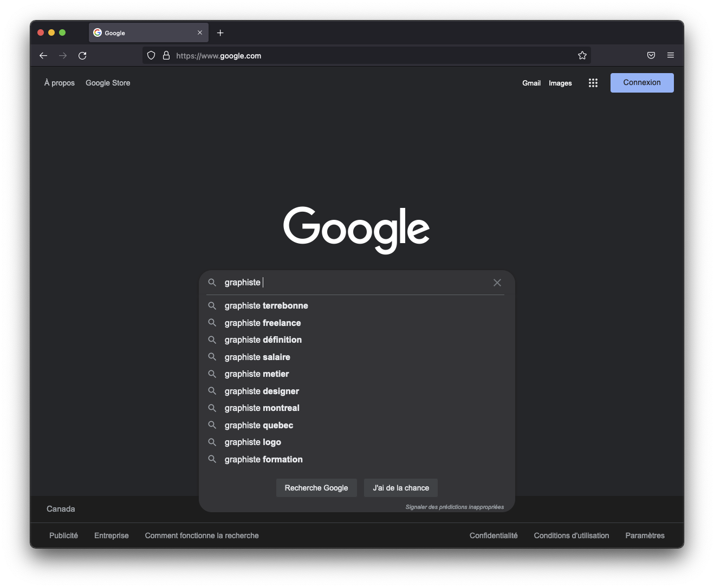Click magnifier beside graphiste logo
The width and height of the screenshot is (714, 588).
pyautogui.click(x=212, y=442)
